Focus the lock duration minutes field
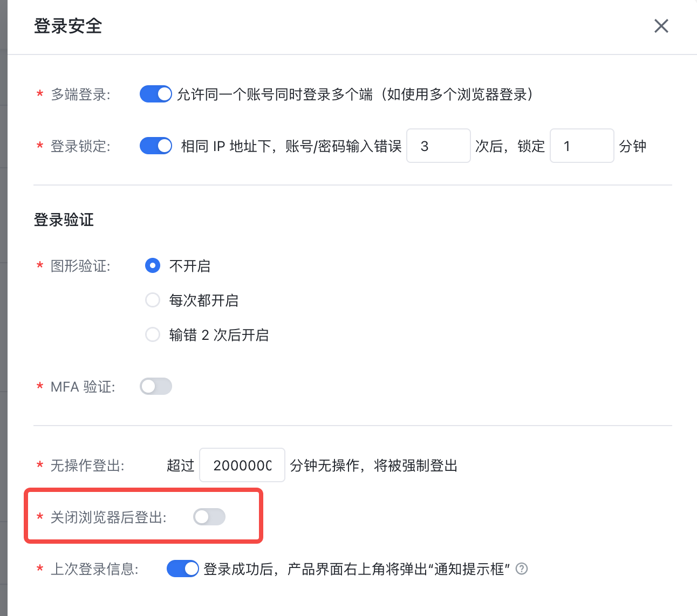The width and height of the screenshot is (697, 616). 582,146
